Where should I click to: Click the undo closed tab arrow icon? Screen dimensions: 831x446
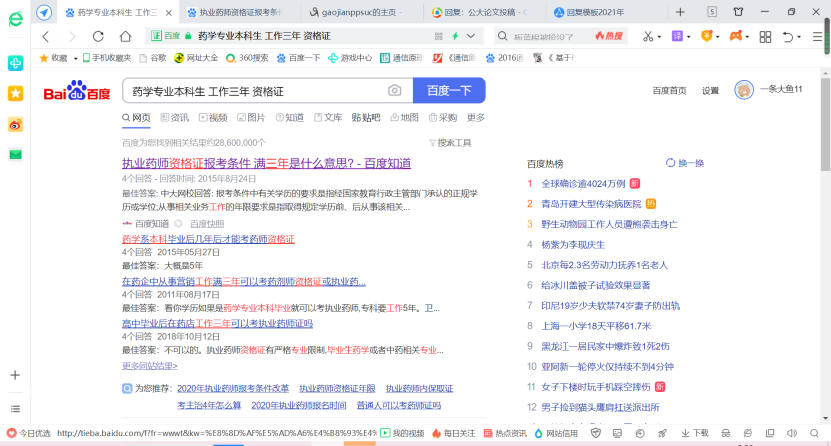click(788, 37)
